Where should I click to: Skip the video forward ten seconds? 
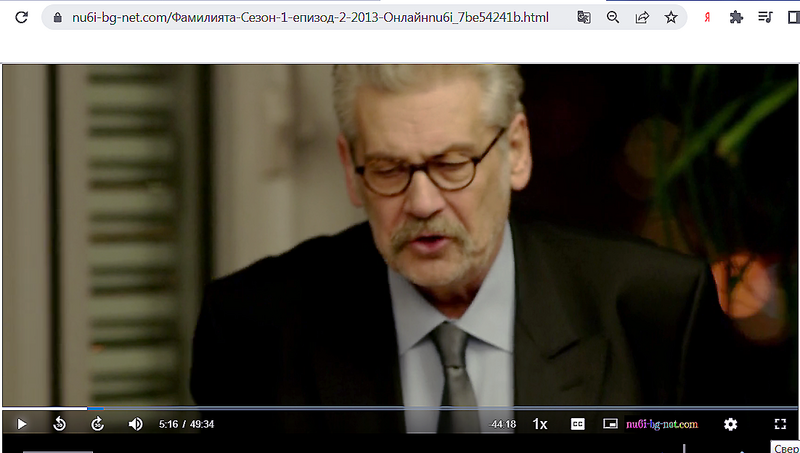click(x=97, y=424)
